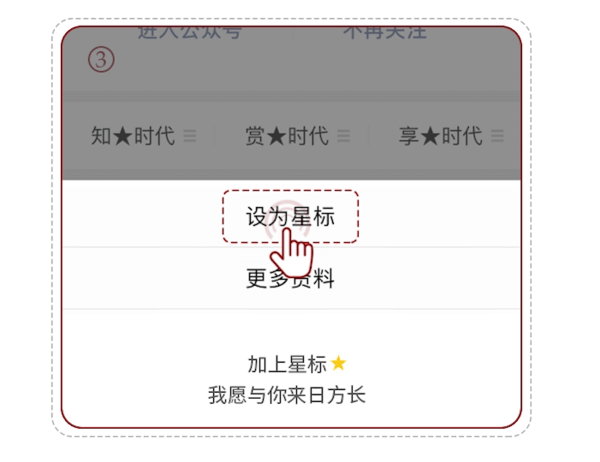The width and height of the screenshot is (600, 462).
Task: Click the yellow star after 加上星标
Action: tap(338, 363)
